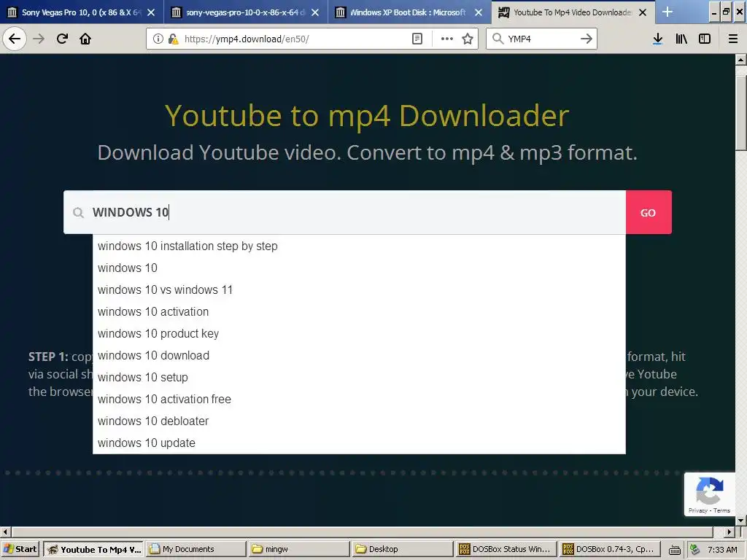Screen dimensions: 747x560
Task: Show site information icon in address bar
Action: pyautogui.click(x=158, y=39)
